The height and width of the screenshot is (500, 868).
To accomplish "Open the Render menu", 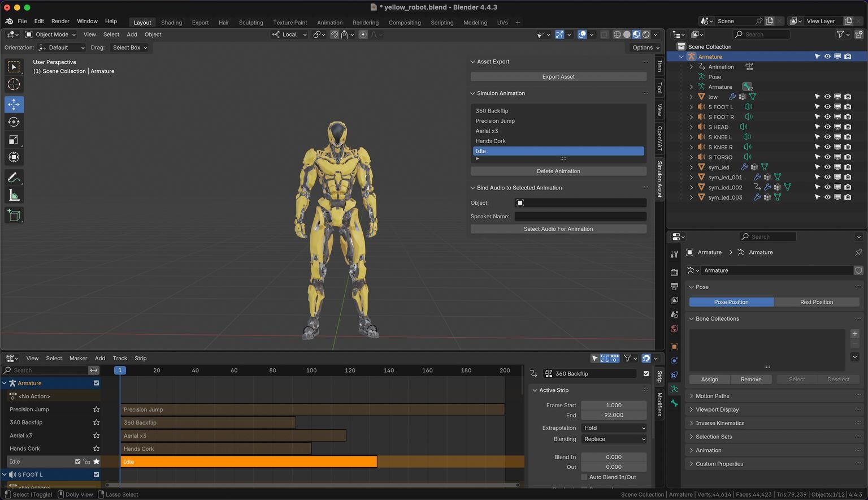I will 60,21.
